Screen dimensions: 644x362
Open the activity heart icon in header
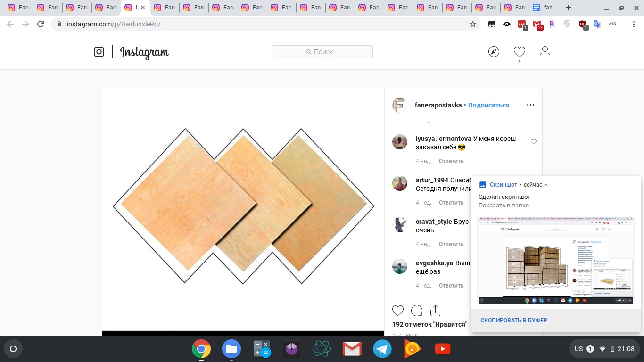tap(519, 52)
